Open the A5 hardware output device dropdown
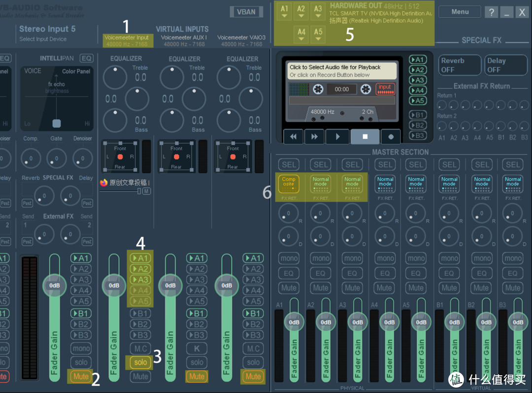This screenshot has height=393, width=532. (318, 34)
